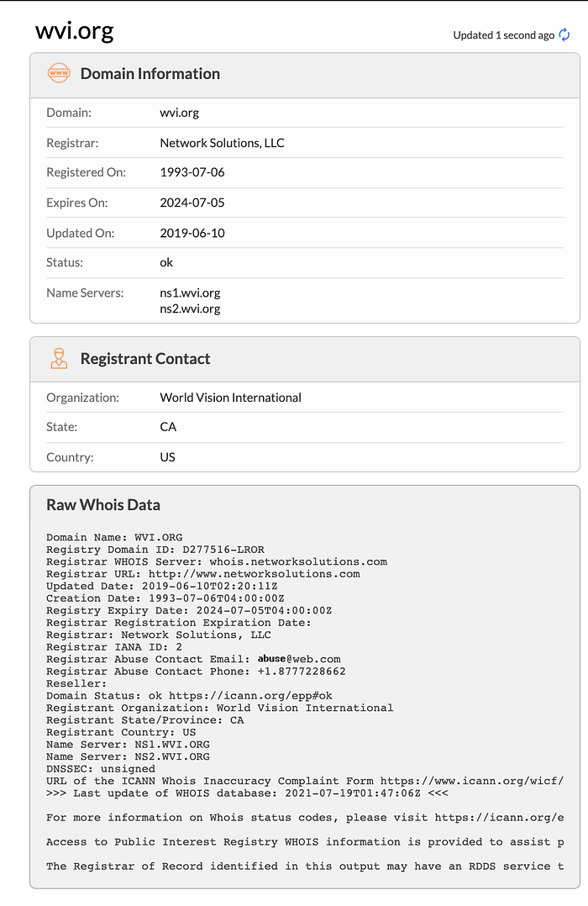Image resolution: width=588 pixels, height=906 pixels.
Task: Click the Registrar: field label
Action: point(72,143)
